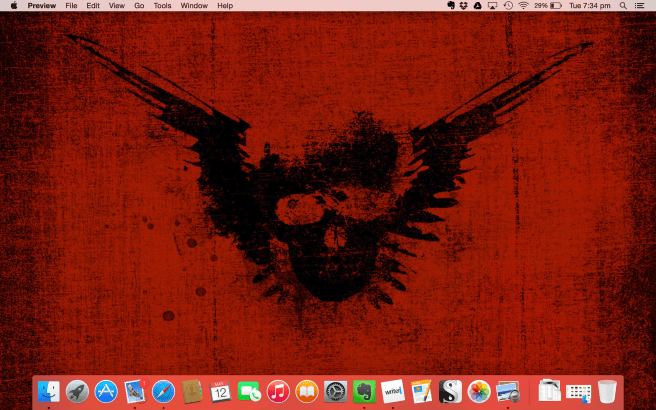Open Notification Center list icon
The image size is (656, 410).
point(639,5)
